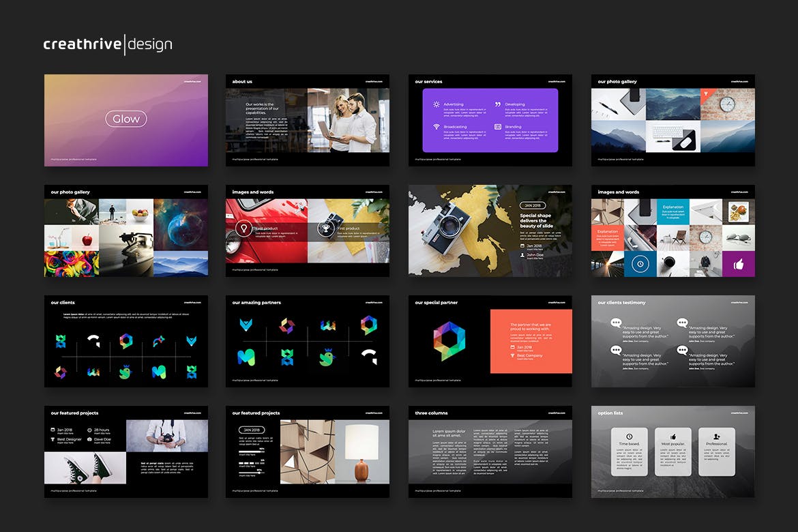Click the Broadcasting wifi icon
Viewport: 798px width, 532px height.
point(437,127)
